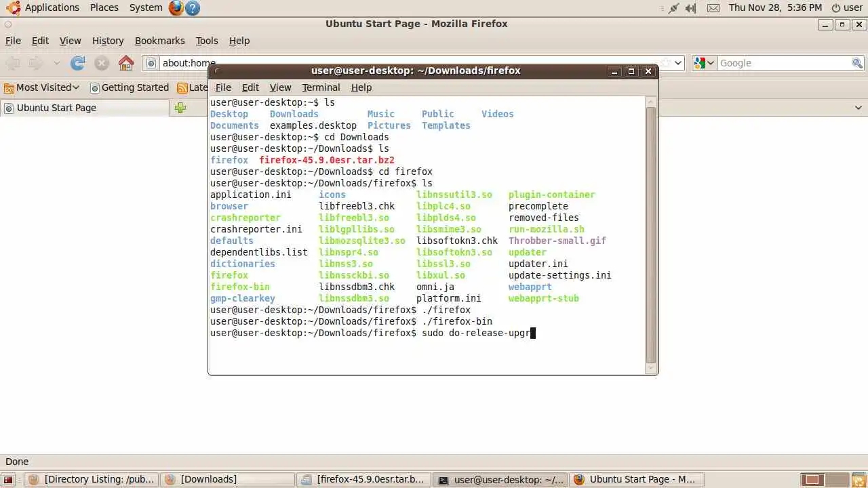Open the Google search engine selector dropdown
The height and width of the screenshot is (488, 868).
click(x=705, y=63)
